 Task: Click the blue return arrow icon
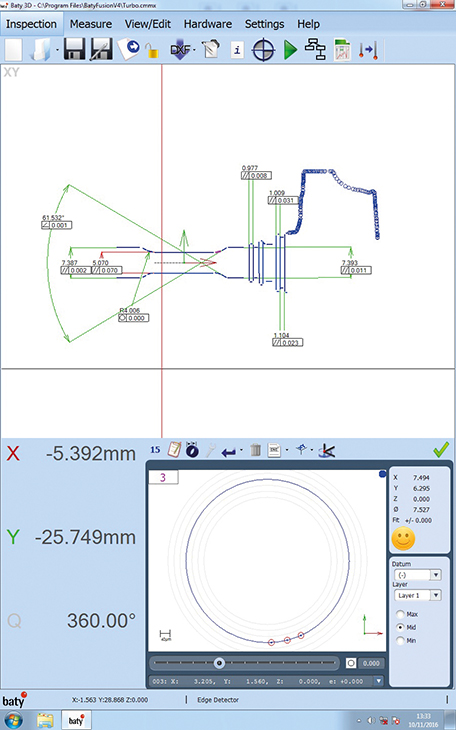[x=229, y=452]
